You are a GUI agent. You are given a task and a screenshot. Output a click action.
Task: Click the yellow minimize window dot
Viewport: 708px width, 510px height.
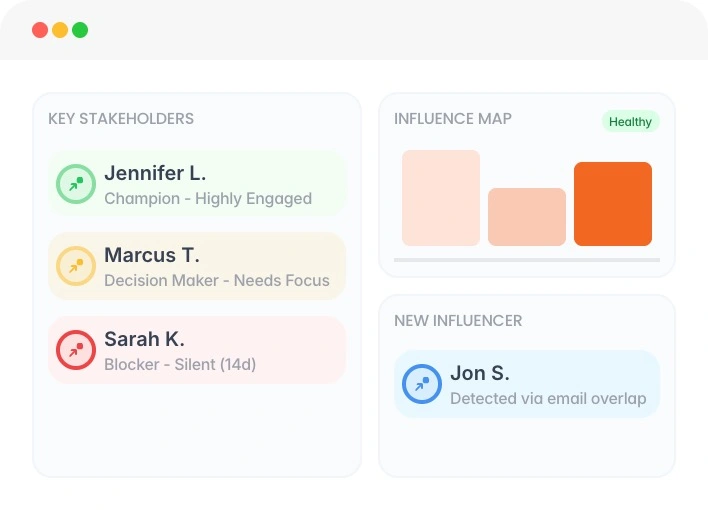click(60, 30)
